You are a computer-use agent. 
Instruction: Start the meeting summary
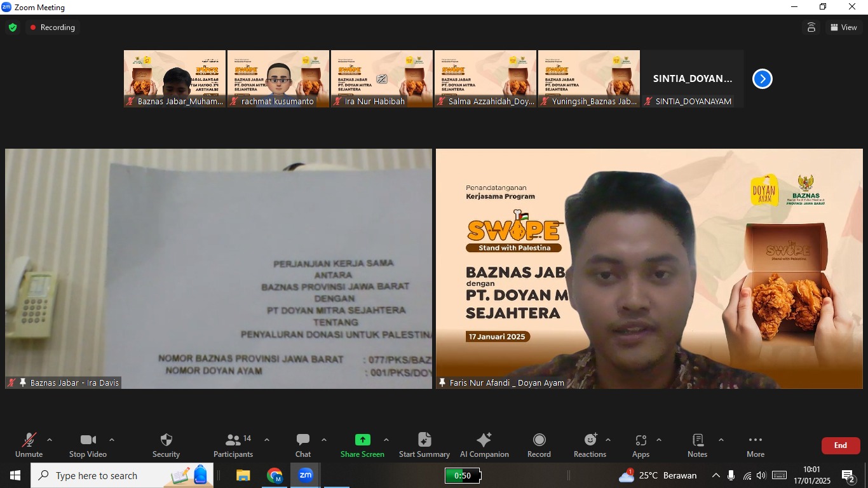tap(424, 445)
